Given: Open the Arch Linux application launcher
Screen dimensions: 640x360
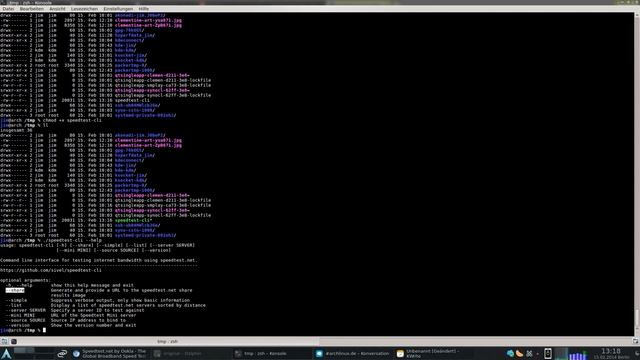Looking at the screenshot, I should click(6, 353).
